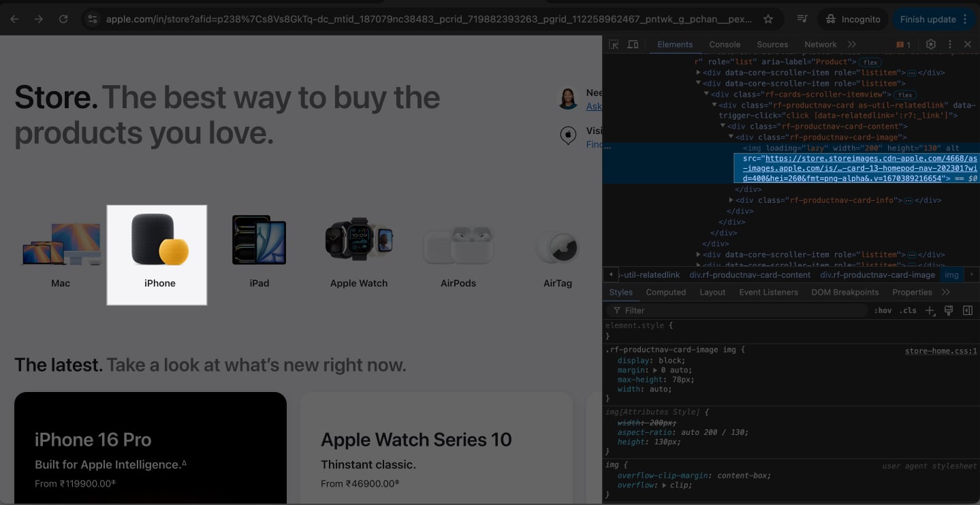Go back to the previous page
The height and width of the screenshot is (505, 980).
(14, 19)
